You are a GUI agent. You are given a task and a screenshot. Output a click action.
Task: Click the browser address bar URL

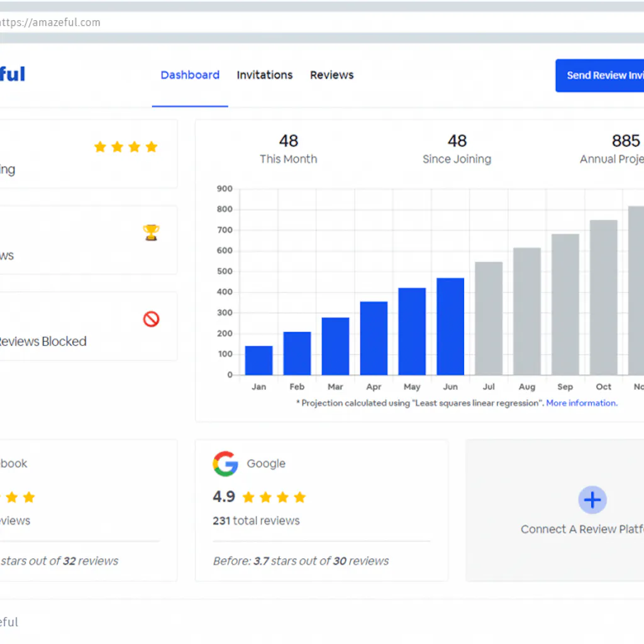click(50, 23)
